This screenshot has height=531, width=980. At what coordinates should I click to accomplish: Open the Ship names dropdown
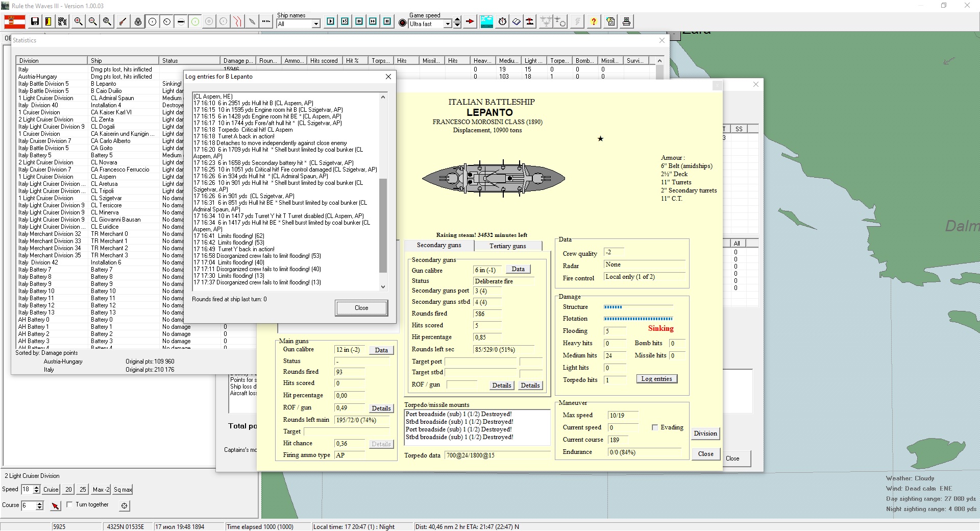[x=316, y=24]
